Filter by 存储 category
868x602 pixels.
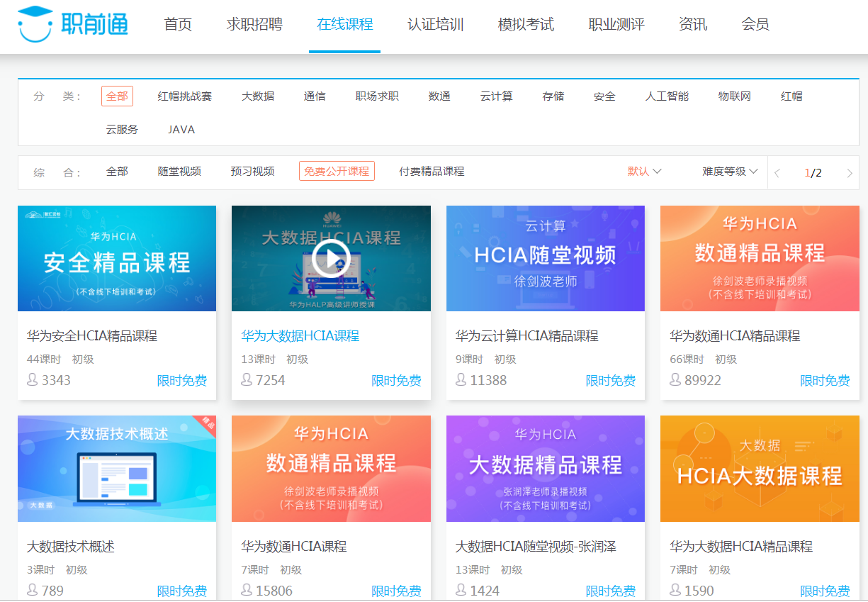tap(553, 96)
